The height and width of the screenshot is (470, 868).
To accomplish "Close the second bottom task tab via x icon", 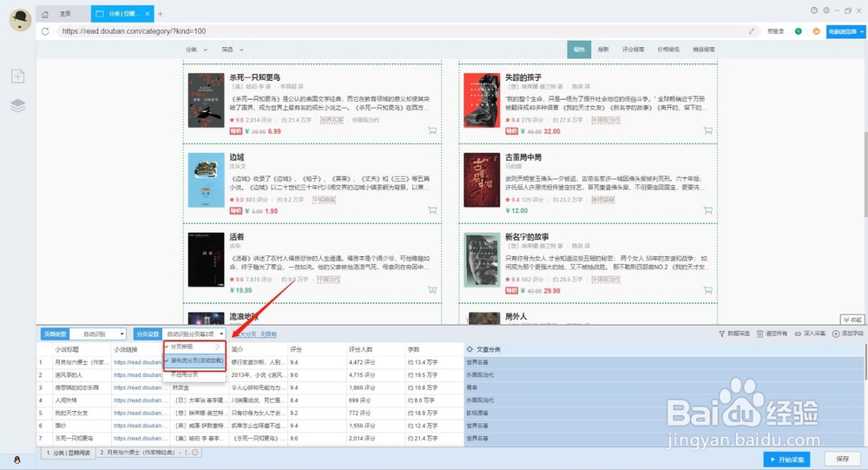I will pyautogui.click(x=194, y=453).
